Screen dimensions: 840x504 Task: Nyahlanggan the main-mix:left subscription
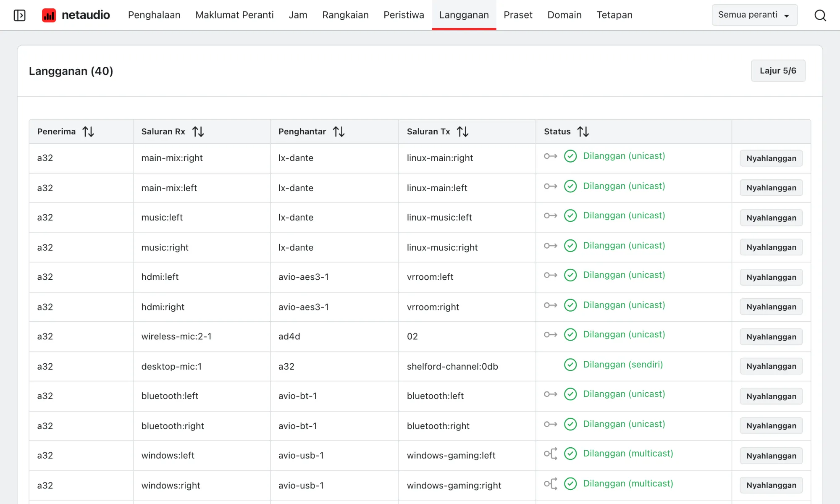771,188
